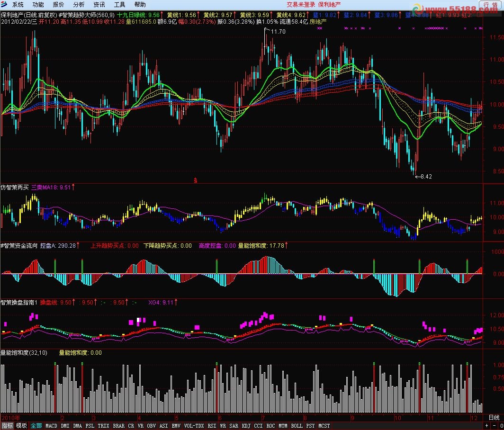Click the minus zoom-out icon at bottom-right
Image resolution: width=504 pixels, height=430 pixels.
coord(494,425)
